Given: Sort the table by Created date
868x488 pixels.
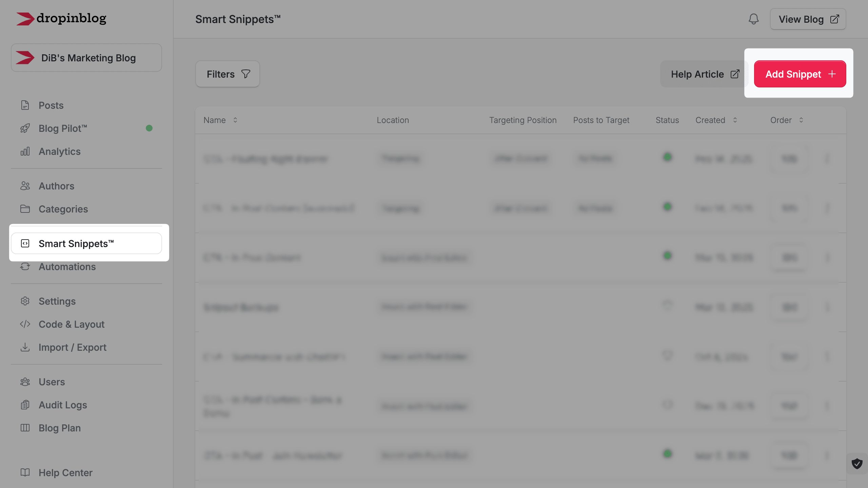Looking at the screenshot, I should pos(716,120).
